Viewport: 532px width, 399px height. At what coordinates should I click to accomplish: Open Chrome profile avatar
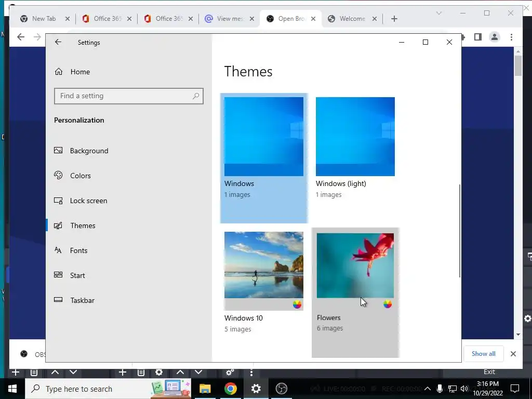[x=495, y=37]
